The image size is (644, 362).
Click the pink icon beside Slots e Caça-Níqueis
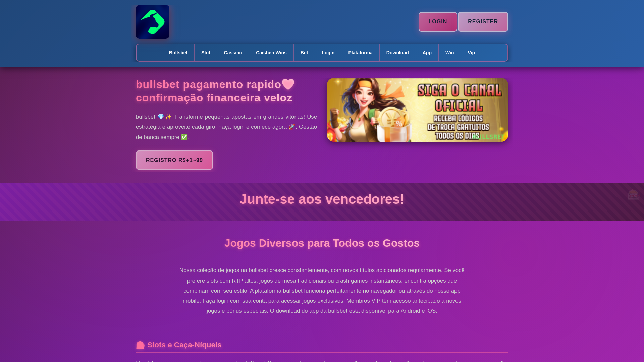tap(140, 345)
